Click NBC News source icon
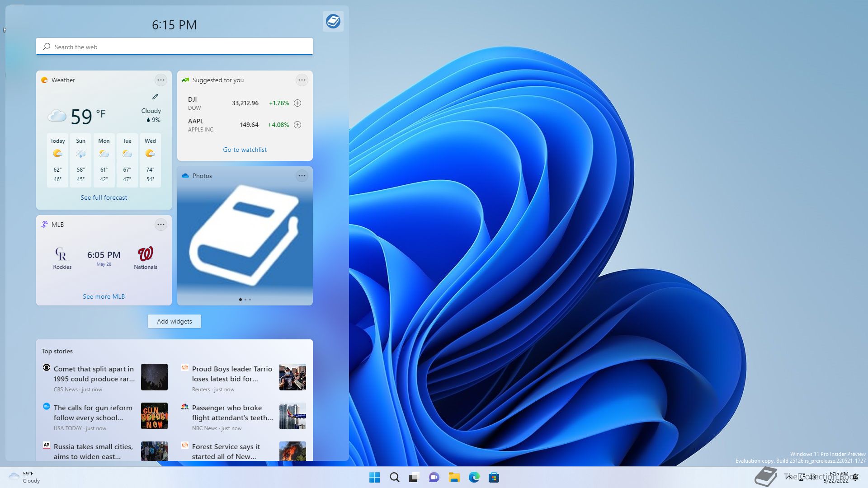 pyautogui.click(x=185, y=406)
